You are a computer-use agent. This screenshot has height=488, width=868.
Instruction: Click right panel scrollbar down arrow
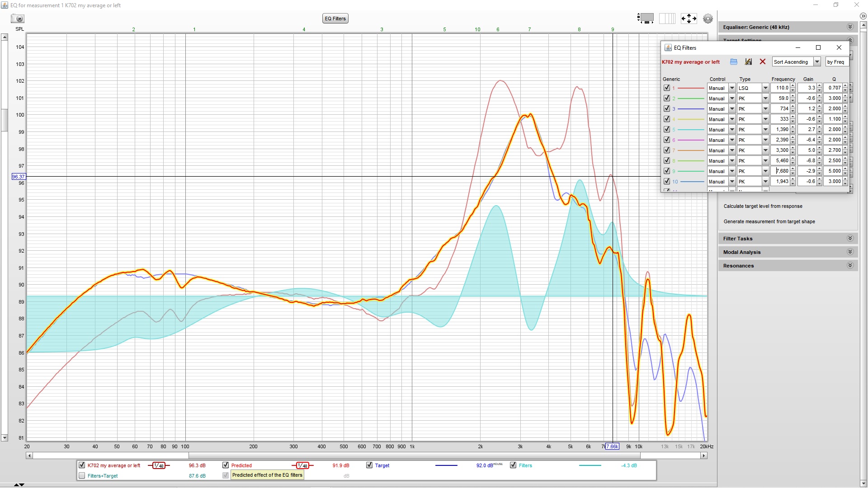coord(863,483)
